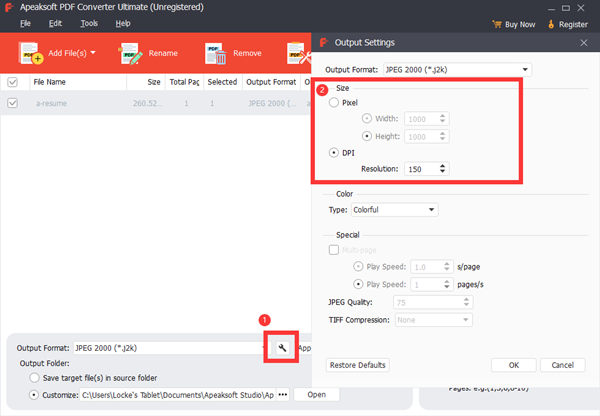
Task: Click Restore Defaults button
Action: (358, 365)
